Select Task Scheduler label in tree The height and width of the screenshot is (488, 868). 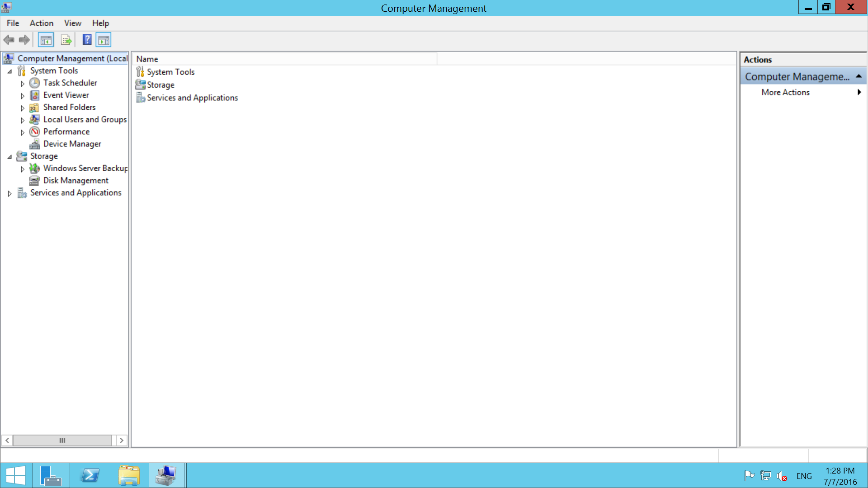[70, 83]
